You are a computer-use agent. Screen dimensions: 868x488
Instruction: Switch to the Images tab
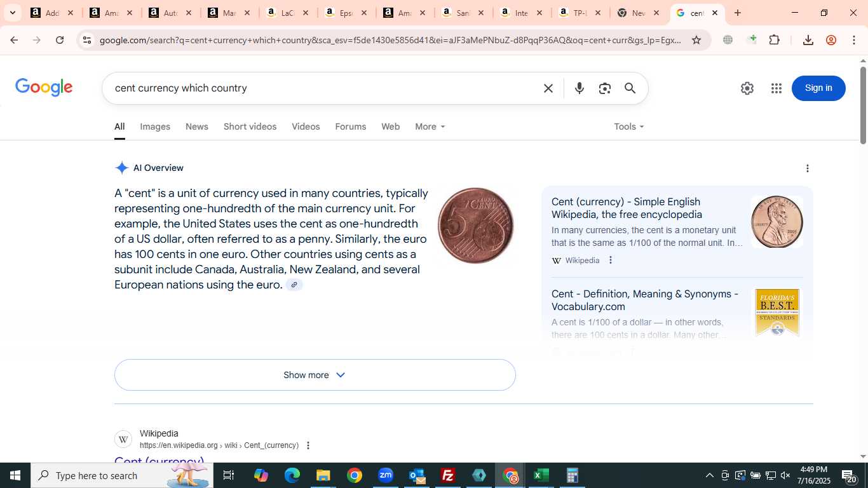(x=155, y=126)
